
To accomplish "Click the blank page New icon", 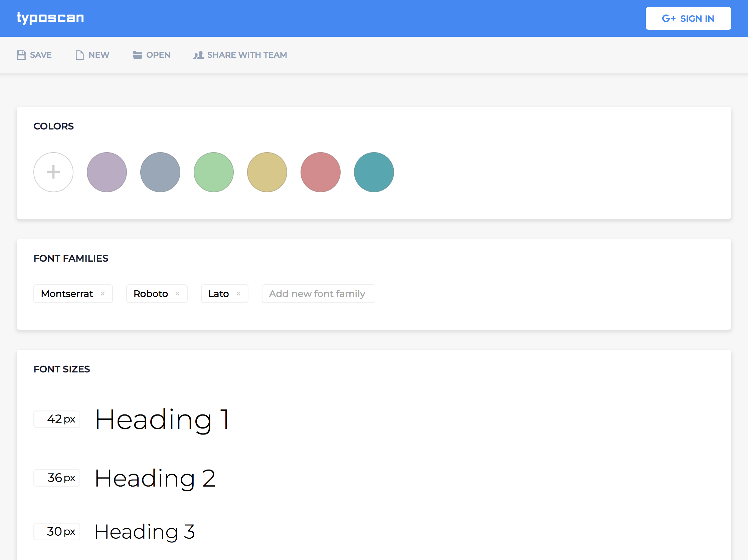I will 80,55.
